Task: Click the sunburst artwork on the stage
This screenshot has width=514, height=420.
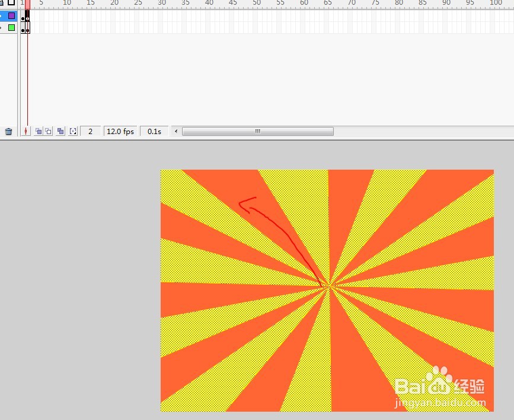Action: (327, 291)
